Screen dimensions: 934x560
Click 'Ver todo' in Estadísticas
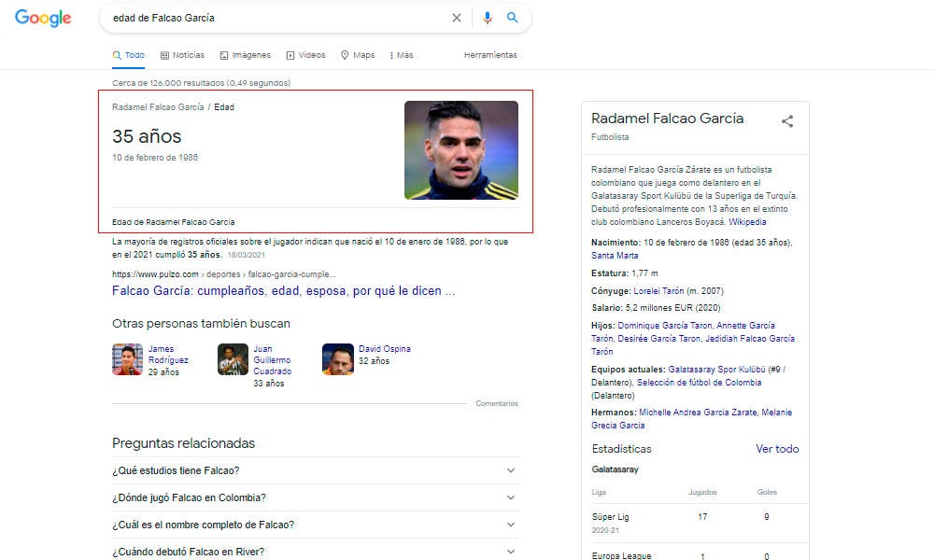(x=777, y=449)
